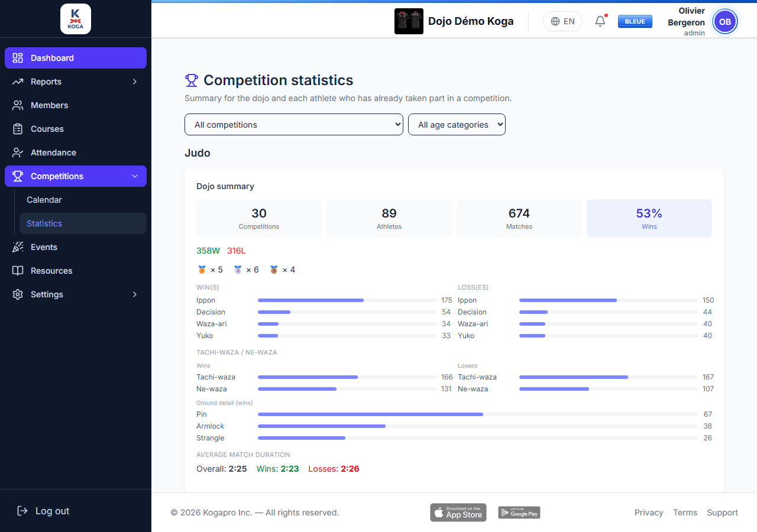Download on the App Store badge
The width and height of the screenshot is (757, 532).
(458, 512)
